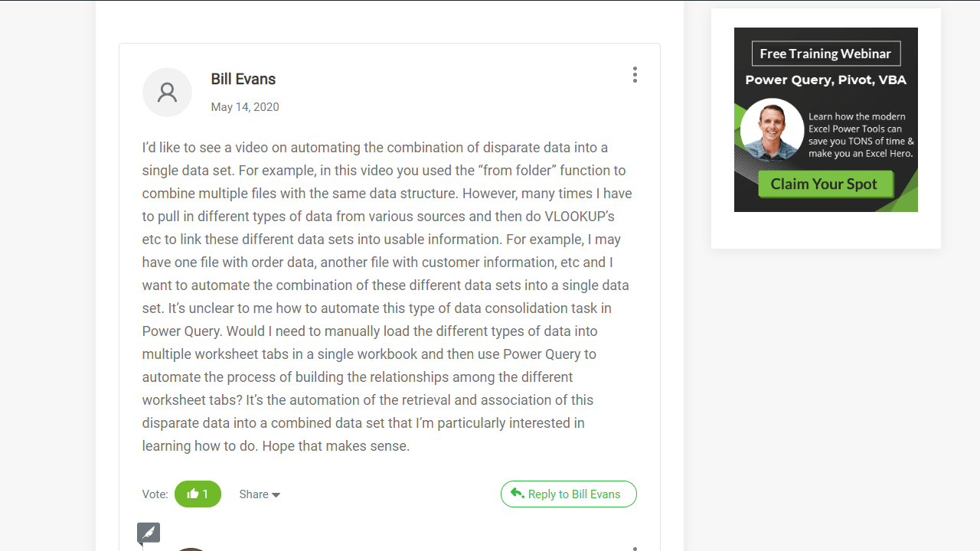
Task: Click the ad text about Excel Power Tools
Action: [861, 135]
